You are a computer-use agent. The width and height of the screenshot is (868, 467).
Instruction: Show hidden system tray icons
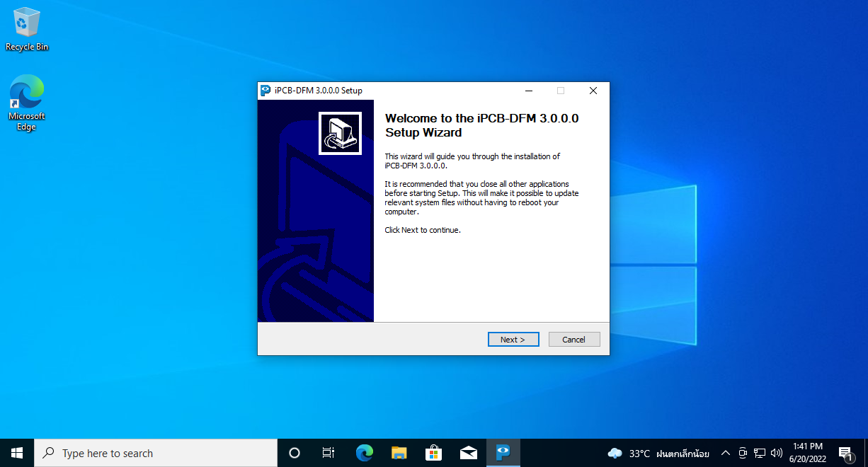coord(725,453)
